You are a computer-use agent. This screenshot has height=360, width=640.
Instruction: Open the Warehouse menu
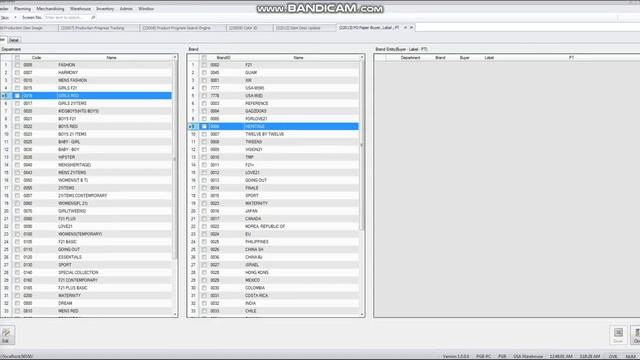[80, 9]
